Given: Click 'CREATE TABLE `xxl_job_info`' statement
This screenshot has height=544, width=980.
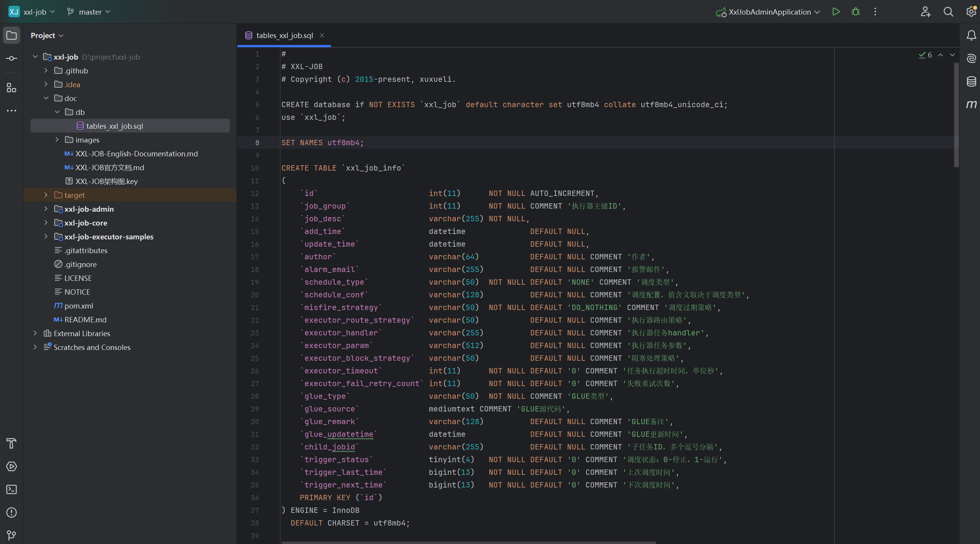Looking at the screenshot, I should (x=344, y=168).
